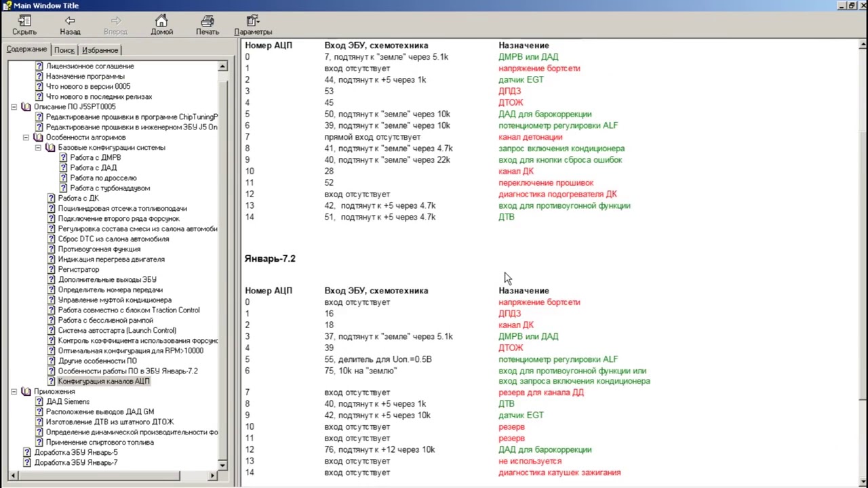Click the page icon beside Другие особенности ПО
The image size is (868, 488).
[x=52, y=361]
